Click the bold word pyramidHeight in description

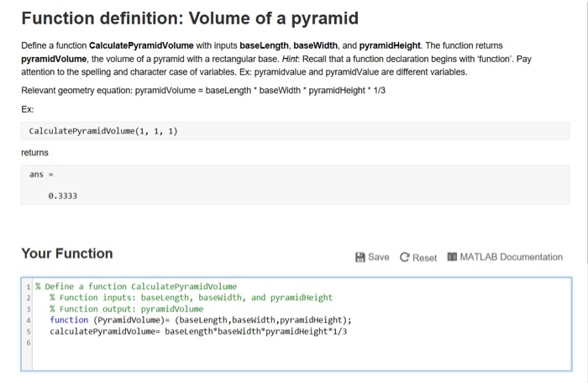(390, 45)
